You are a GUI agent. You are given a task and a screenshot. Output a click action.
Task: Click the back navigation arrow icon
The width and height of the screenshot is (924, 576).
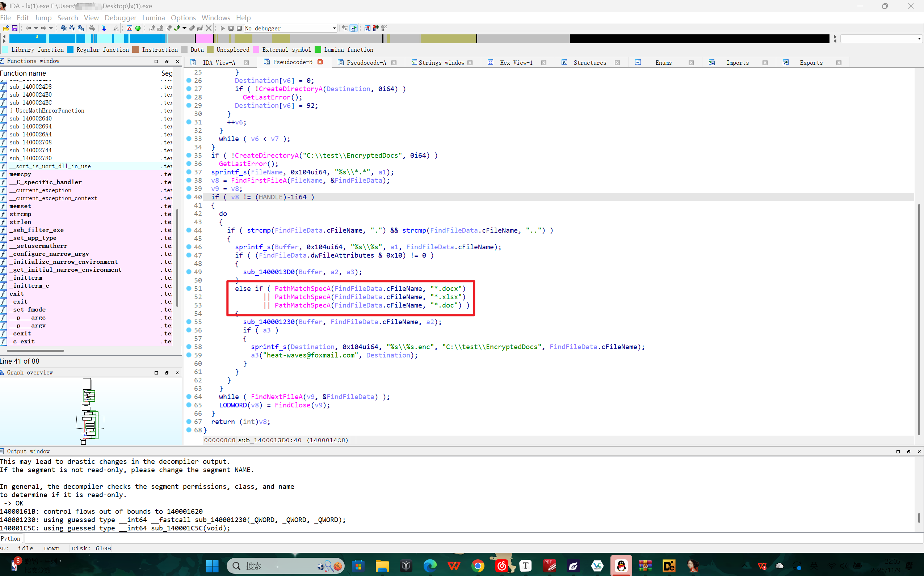28,28
